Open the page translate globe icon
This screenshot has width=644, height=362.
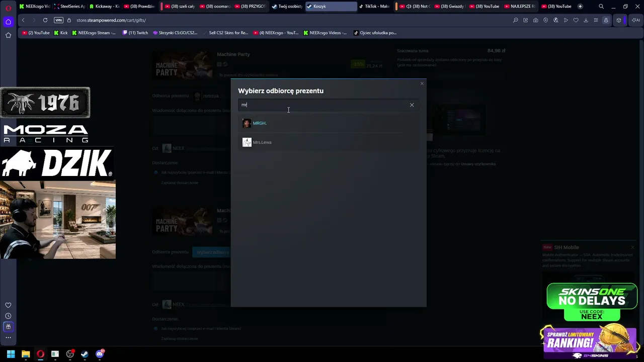click(x=555, y=20)
